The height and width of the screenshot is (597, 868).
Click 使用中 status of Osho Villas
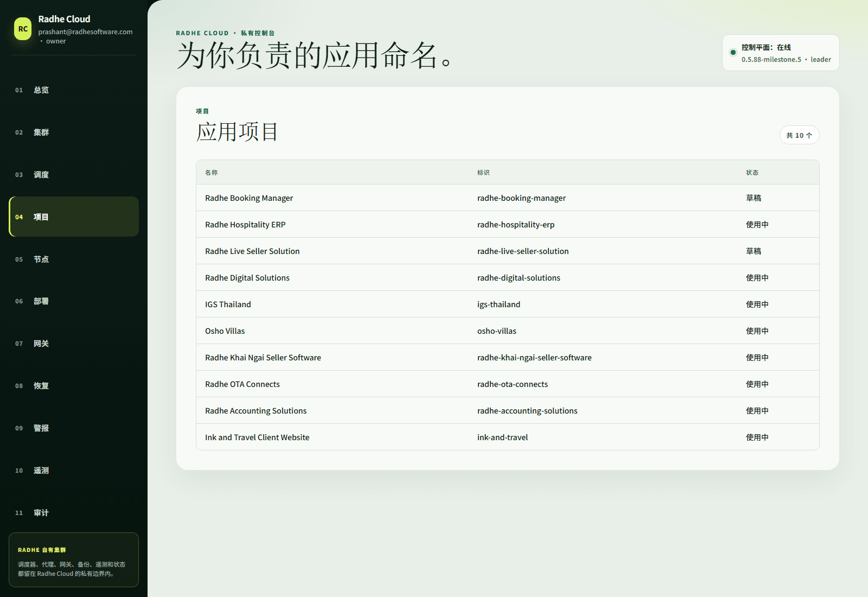pyautogui.click(x=757, y=331)
